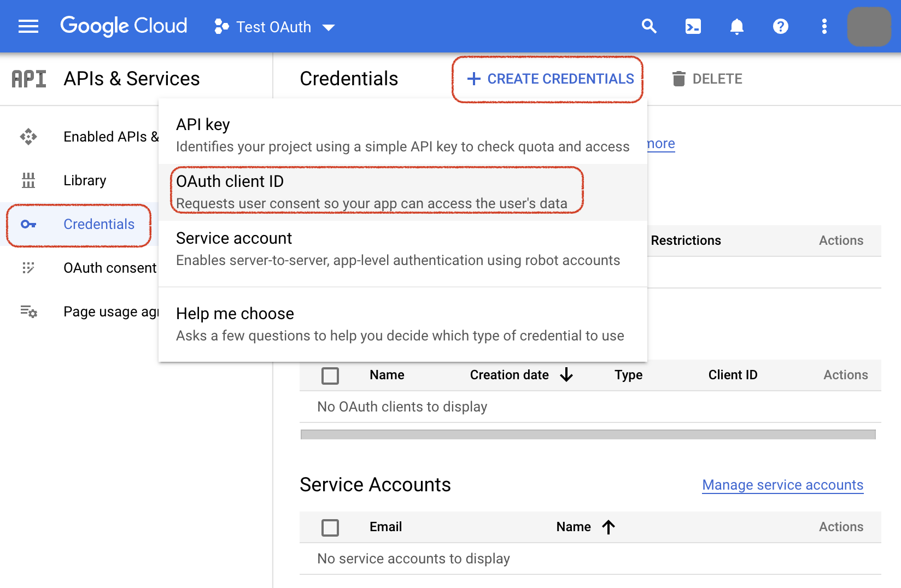The width and height of the screenshot is (901, 588).
Task: Click the Credentials key icon
Action: click(28, 224)
